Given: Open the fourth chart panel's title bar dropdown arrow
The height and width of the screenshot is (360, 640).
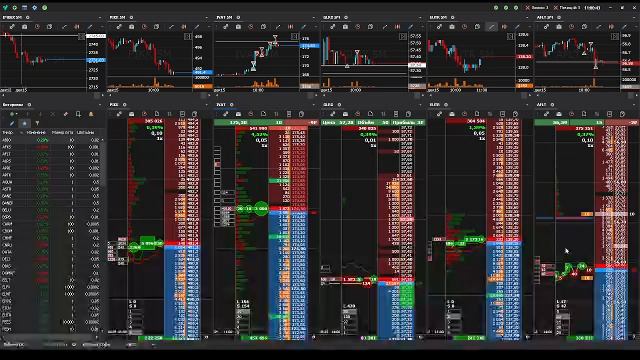Looking at the screenshot, I should click(420, 18).
